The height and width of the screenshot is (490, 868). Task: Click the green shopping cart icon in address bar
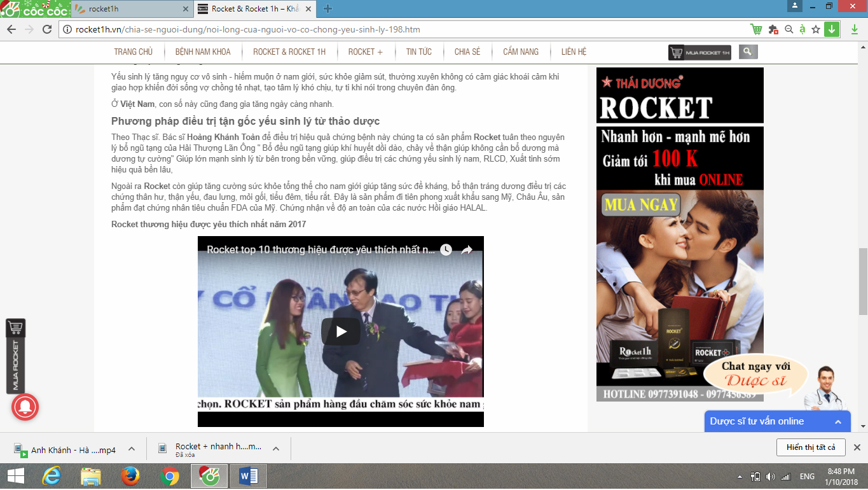pos(756,29)
